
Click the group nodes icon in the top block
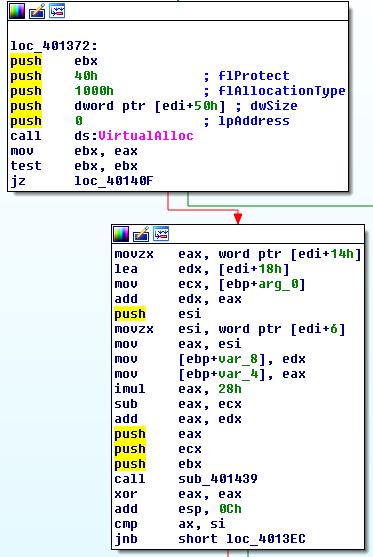coord(57,11)
